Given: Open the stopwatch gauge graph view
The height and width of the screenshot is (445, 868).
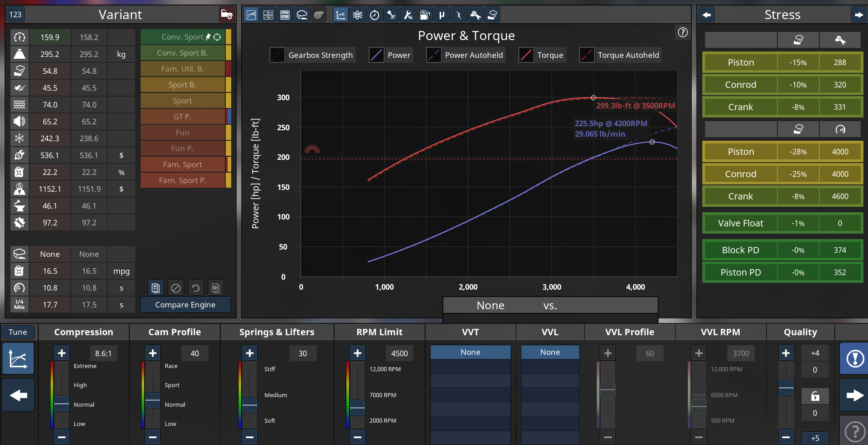Looking at the screenshot, I should [x=374, y=15].
